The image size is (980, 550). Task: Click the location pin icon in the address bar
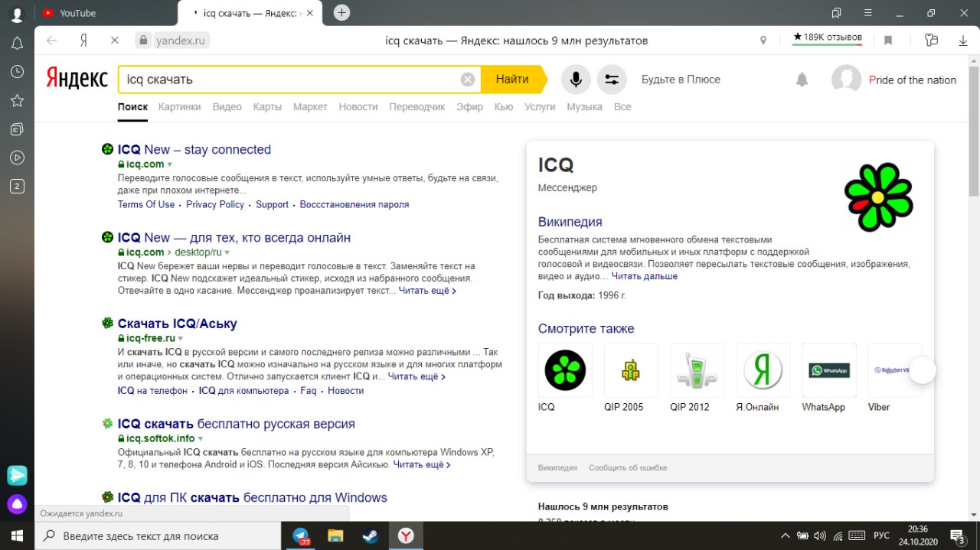[763, 41]
